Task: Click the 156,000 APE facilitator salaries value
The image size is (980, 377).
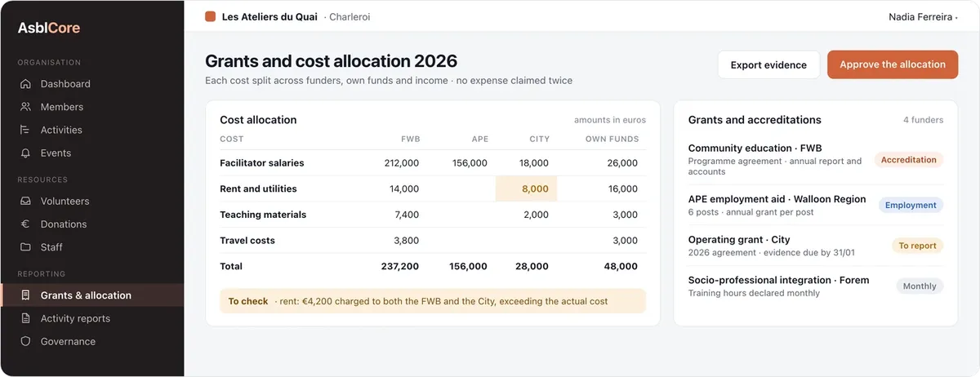Action: [470, 163]
